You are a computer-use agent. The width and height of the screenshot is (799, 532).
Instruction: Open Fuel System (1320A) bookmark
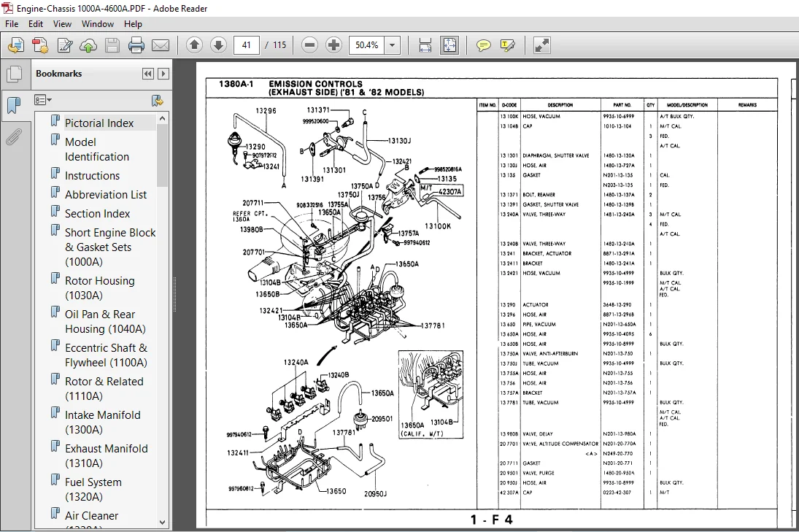(93, 490)
